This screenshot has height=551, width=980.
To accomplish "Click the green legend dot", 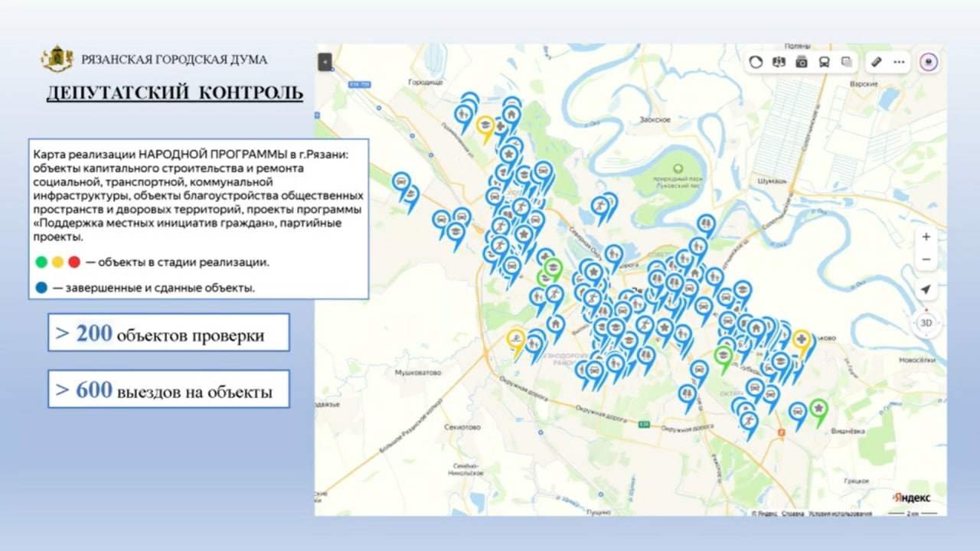I will tap(42, 262).
